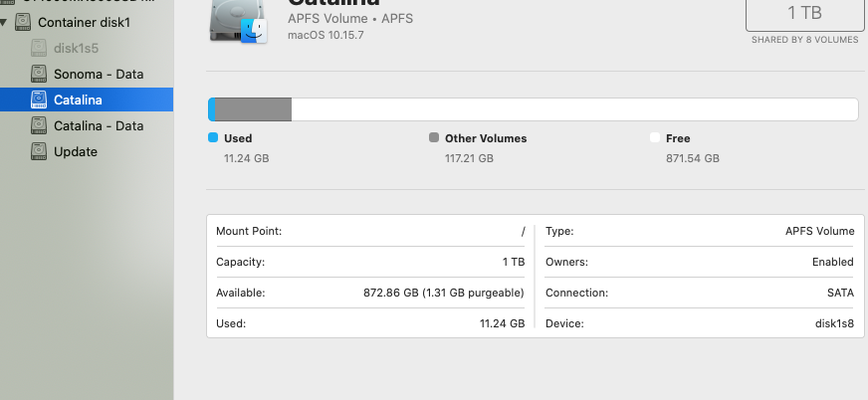Click the white Free legend swatch
Image resolution: width=868 pixels, height=400 pixels.
click(655, 137)
